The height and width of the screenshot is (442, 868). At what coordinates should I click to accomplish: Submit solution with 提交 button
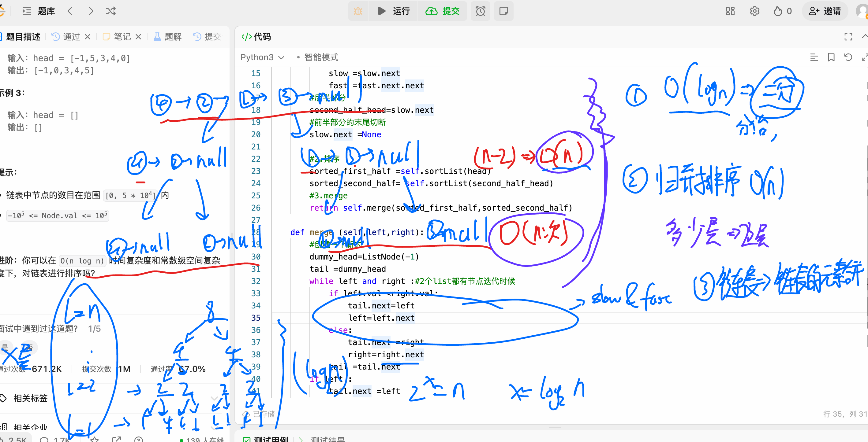[x=443, y=11]
